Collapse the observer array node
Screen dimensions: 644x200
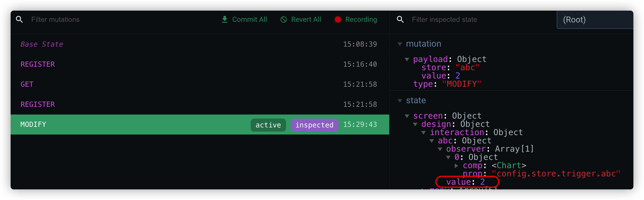pyautogui.click(x=440, y=149)
